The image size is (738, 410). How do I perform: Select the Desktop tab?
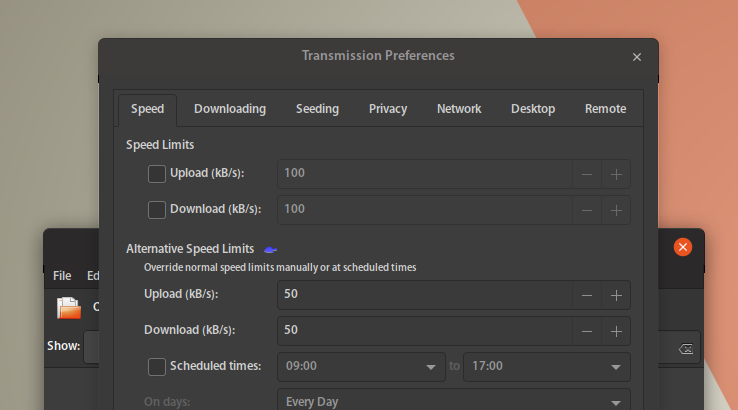coord(533,109)
